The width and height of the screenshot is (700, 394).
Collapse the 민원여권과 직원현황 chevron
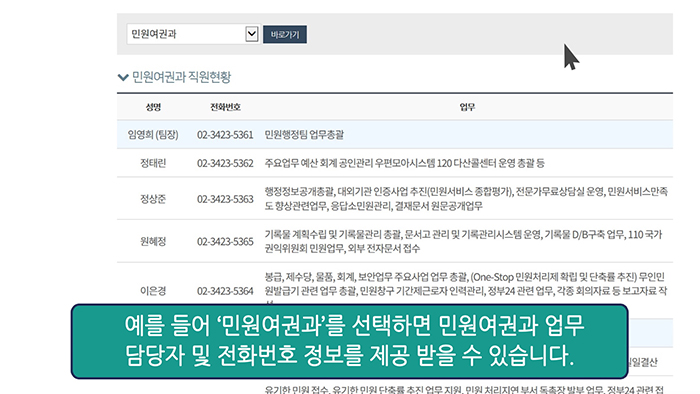[123, 77]
